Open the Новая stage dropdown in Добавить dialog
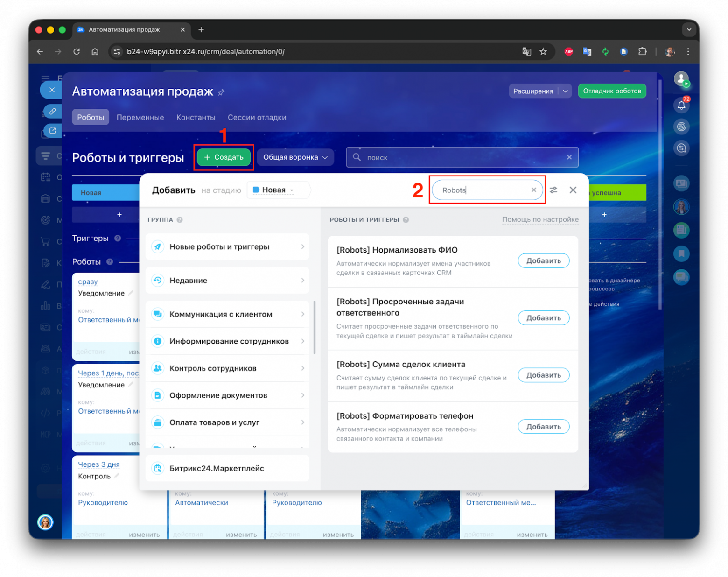Screen dimensions: 728x577 pos(278,190)
